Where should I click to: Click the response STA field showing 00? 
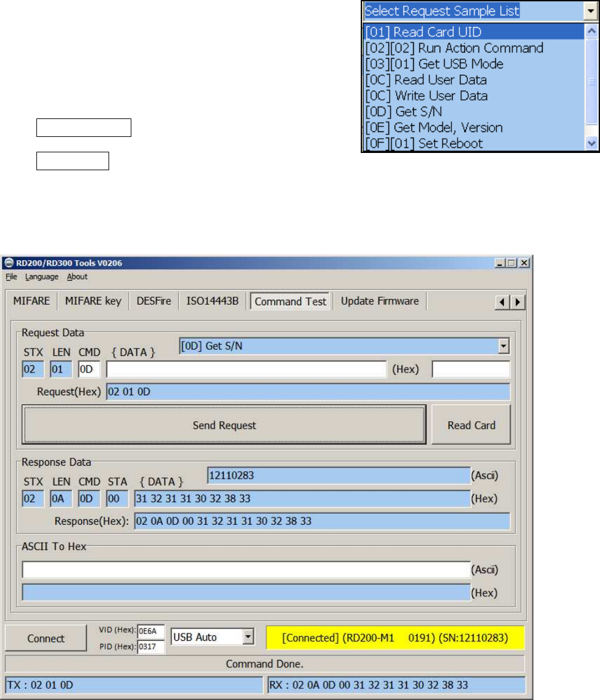pyautogui.click(x=117, y=499)
